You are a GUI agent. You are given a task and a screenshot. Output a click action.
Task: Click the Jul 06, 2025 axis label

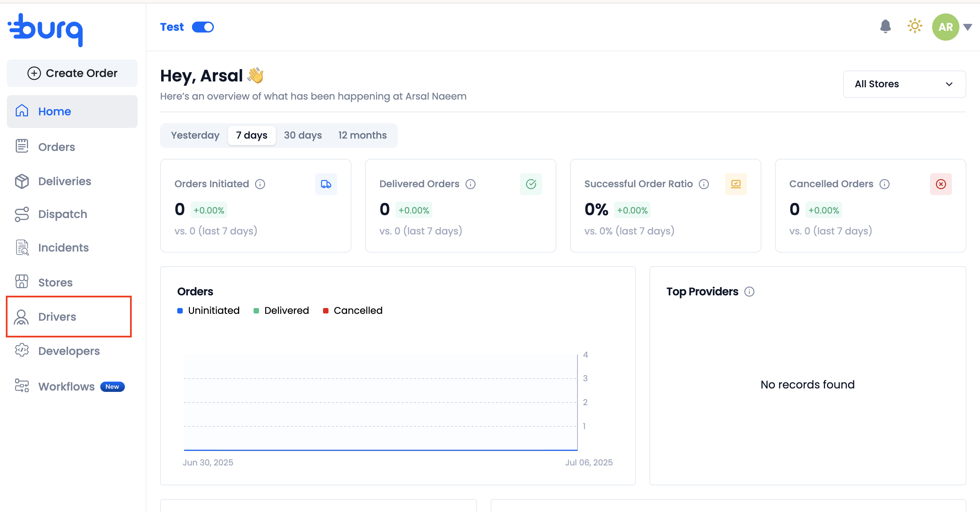coord(589,463)
